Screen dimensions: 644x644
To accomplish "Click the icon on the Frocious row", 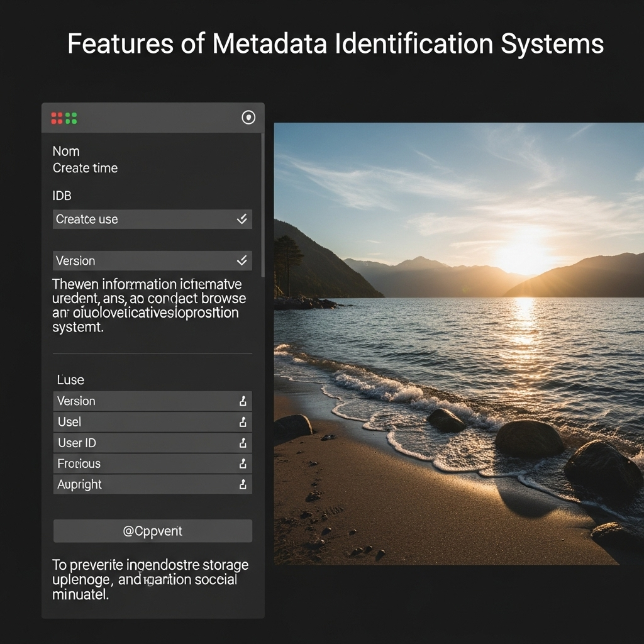I will (243, 464).
